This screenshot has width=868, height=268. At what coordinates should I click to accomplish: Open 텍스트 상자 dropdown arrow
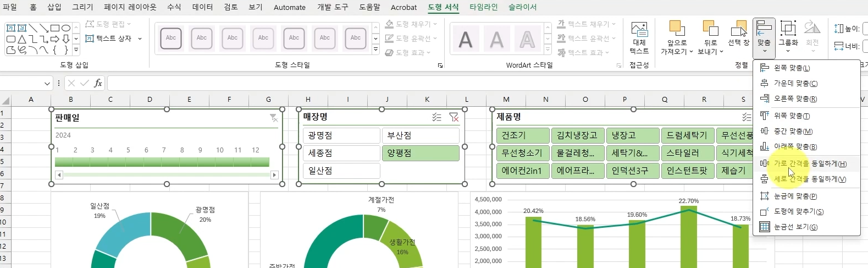tap(140, 39)
